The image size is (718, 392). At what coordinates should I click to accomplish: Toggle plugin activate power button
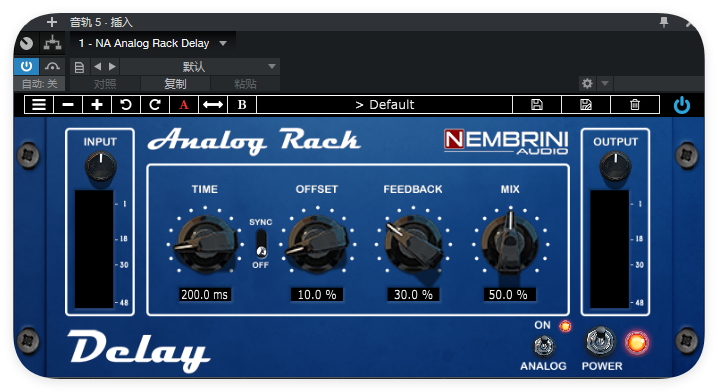coord(27,66)
